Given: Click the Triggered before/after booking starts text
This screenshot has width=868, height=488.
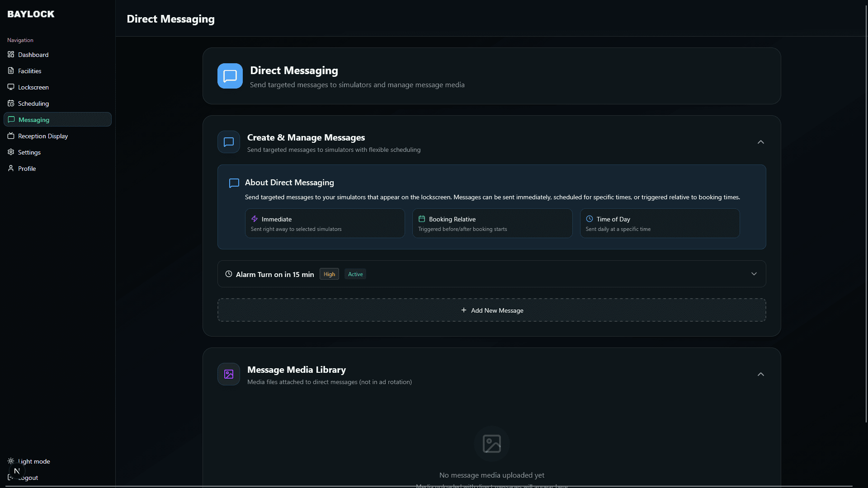Looking at the screenshot, I should click(x=462, y=230).
